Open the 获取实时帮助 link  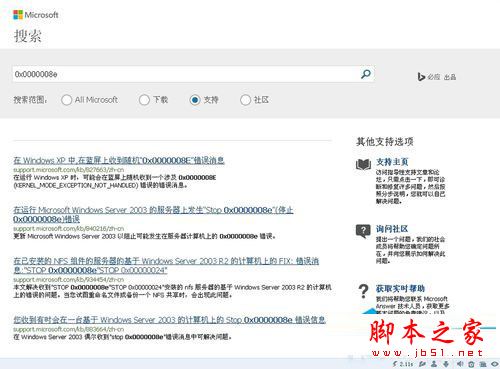pos(400,288)
